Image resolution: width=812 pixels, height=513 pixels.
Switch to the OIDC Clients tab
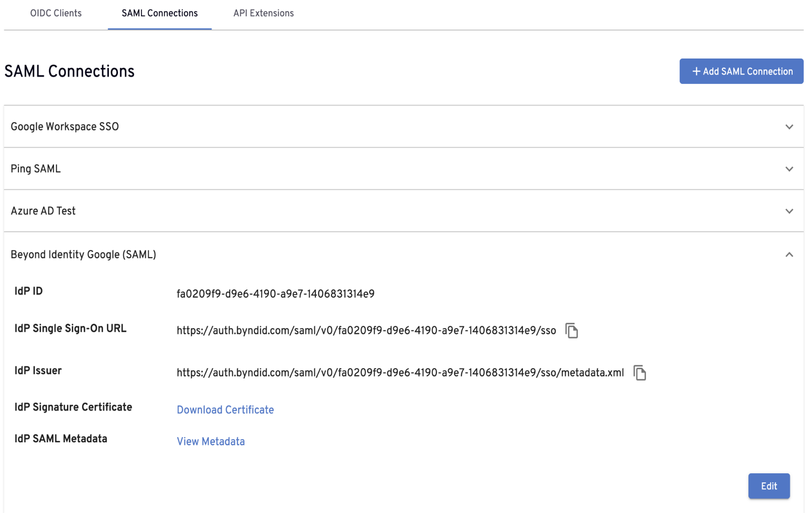pyautogui.click(x=56, y=14)
